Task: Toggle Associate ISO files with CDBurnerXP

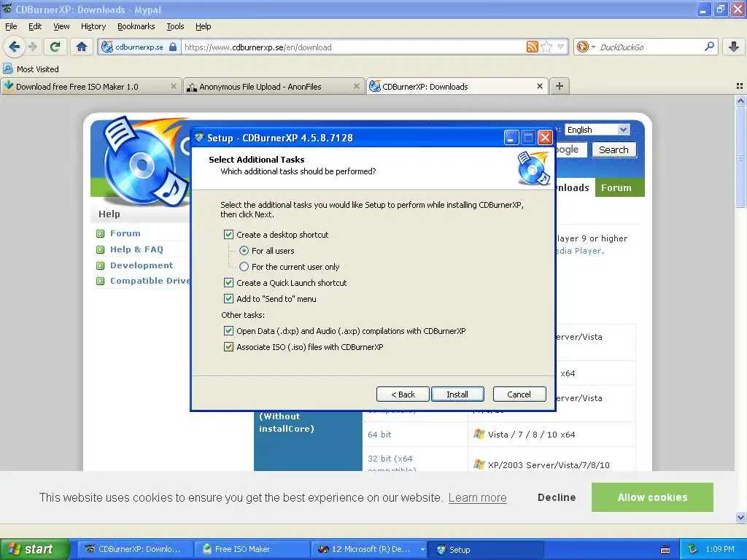Action: pos(228,346)
